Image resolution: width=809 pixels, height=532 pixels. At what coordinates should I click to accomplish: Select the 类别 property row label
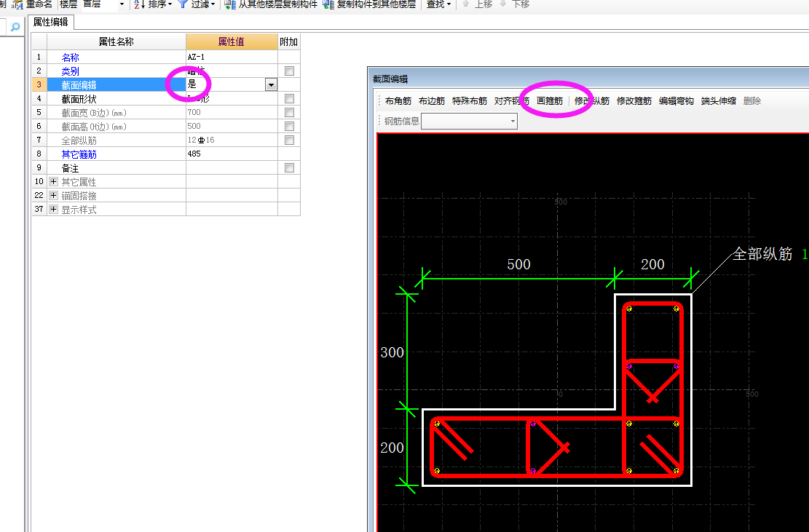click(x=70, y=71)
